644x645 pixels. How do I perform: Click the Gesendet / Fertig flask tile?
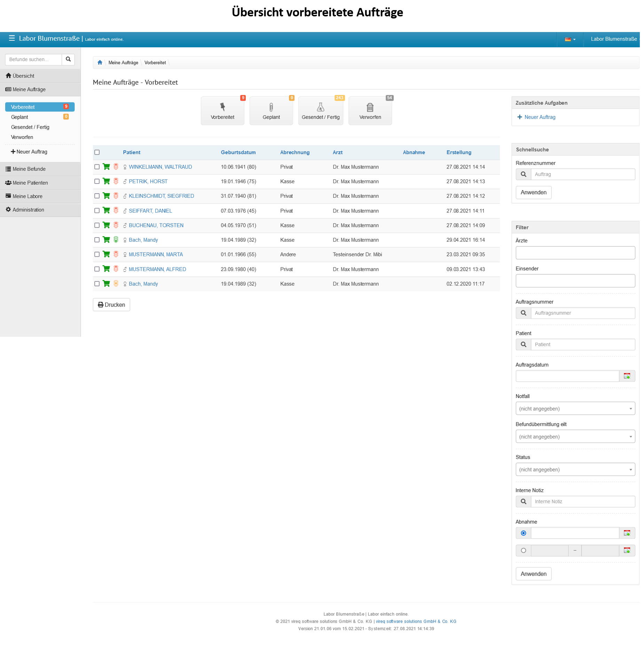click(x=320, y=111)
